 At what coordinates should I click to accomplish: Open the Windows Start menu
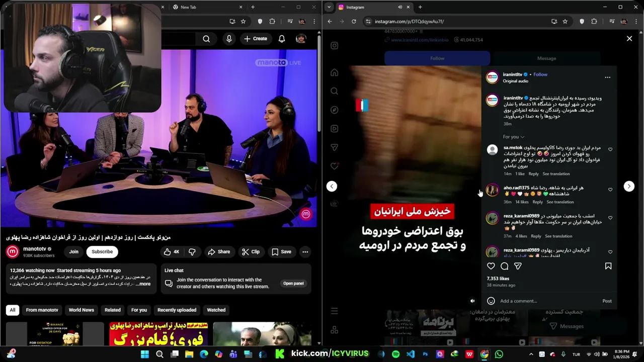pos(145,354)
